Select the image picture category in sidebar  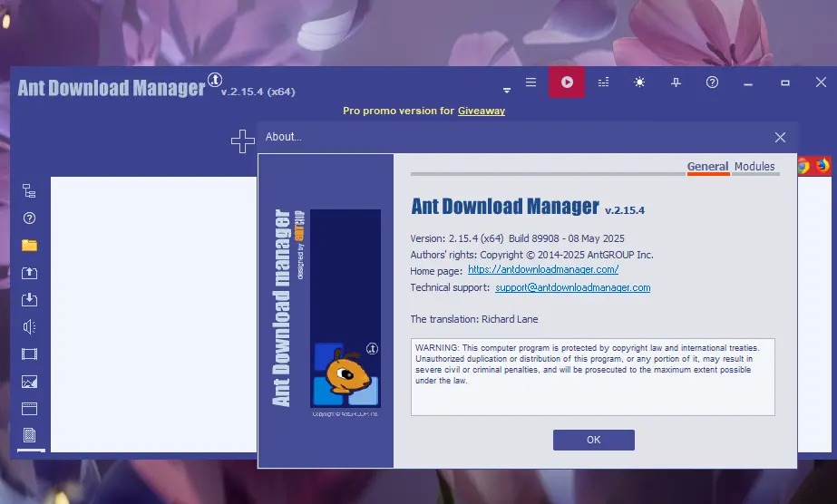pos(29,382)
